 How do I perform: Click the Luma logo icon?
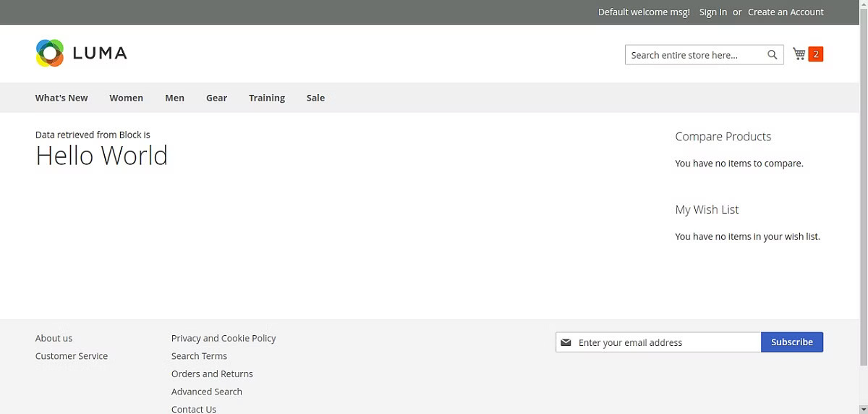point(50,53)
